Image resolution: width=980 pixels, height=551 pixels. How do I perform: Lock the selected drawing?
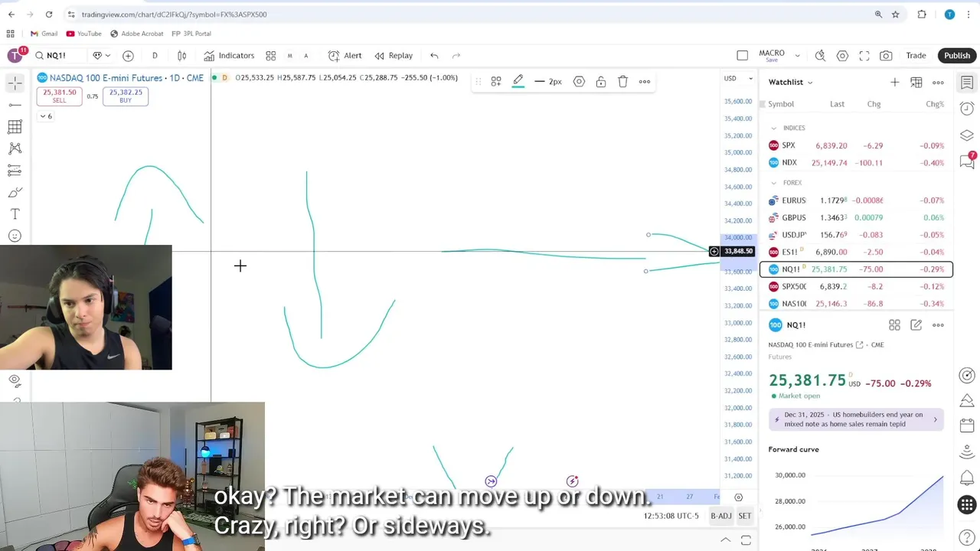(601, 82)
